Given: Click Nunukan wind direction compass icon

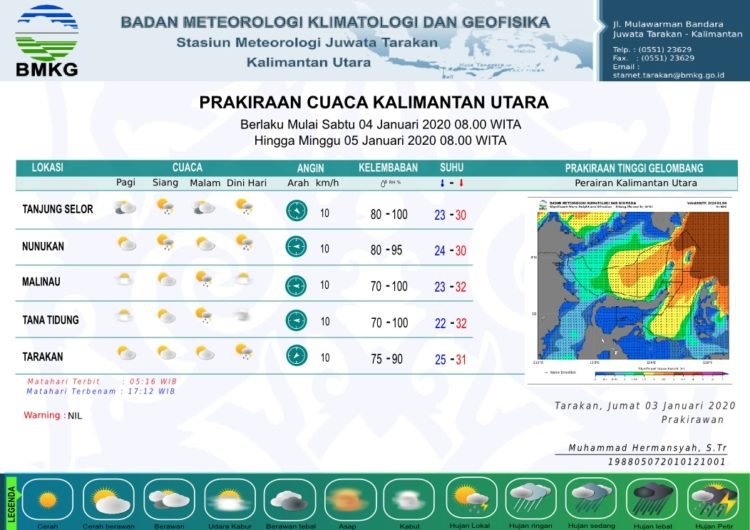Looking at the screenshot, I should (x=296, y=247).
